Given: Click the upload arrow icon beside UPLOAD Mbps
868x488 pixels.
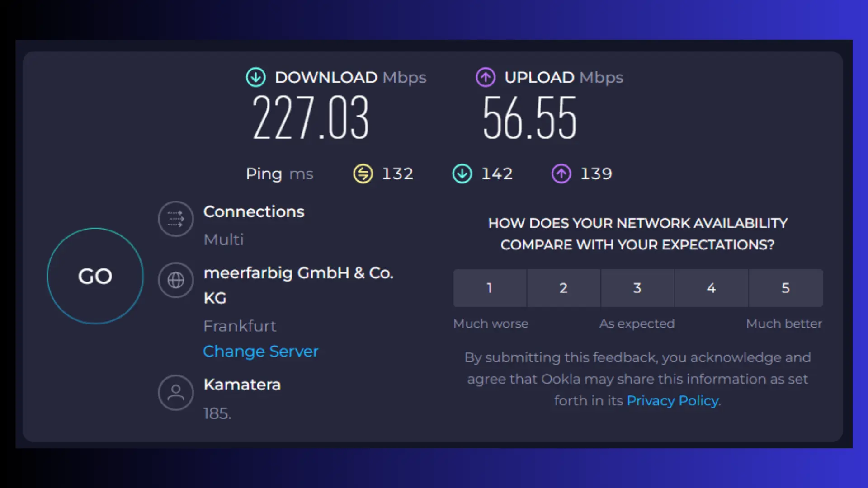Looking at the screenshot, I should tap(486, 77).
